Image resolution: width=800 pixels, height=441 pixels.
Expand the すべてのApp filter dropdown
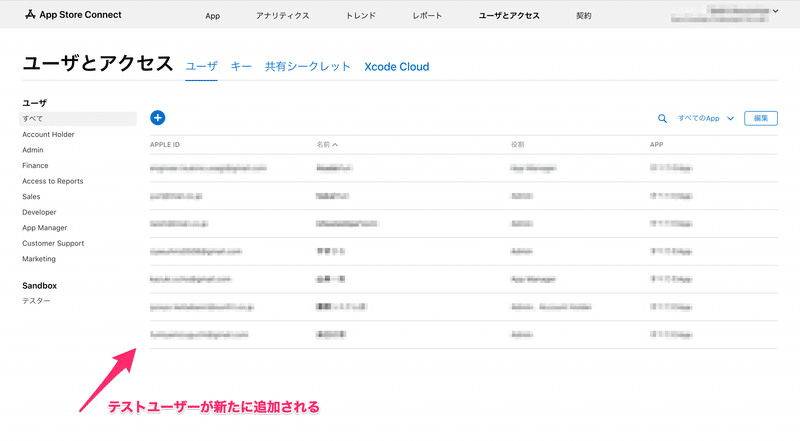point(706,118)
